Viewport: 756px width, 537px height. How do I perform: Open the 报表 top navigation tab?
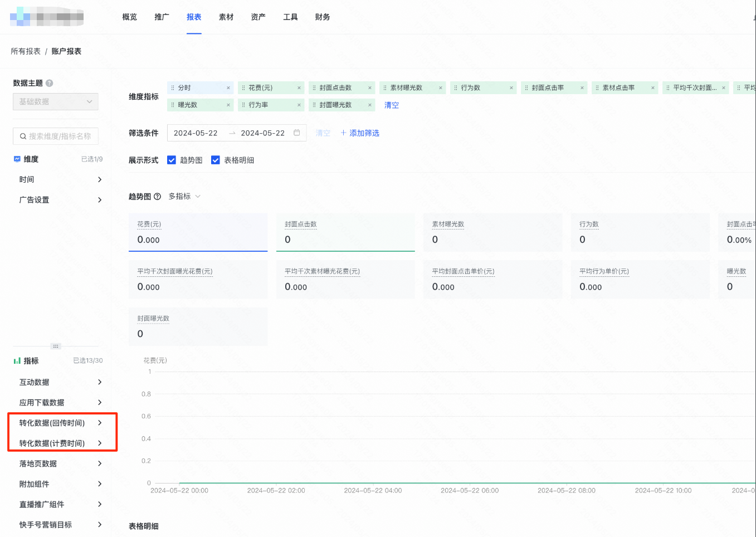pos(194,17)
